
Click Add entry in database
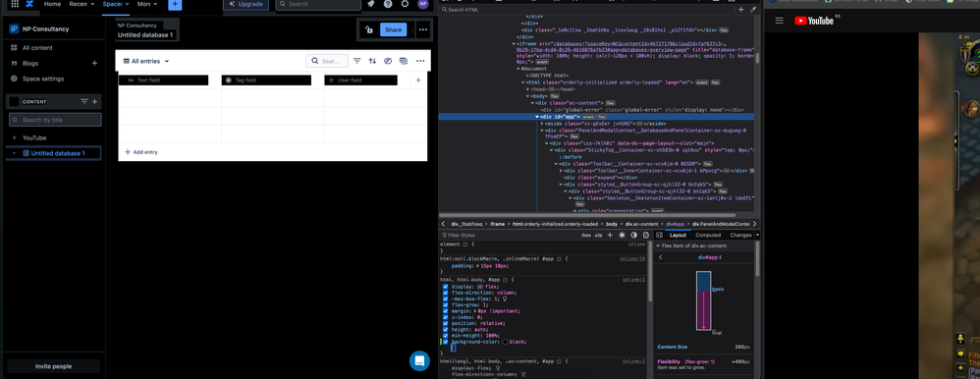point(141,152)
